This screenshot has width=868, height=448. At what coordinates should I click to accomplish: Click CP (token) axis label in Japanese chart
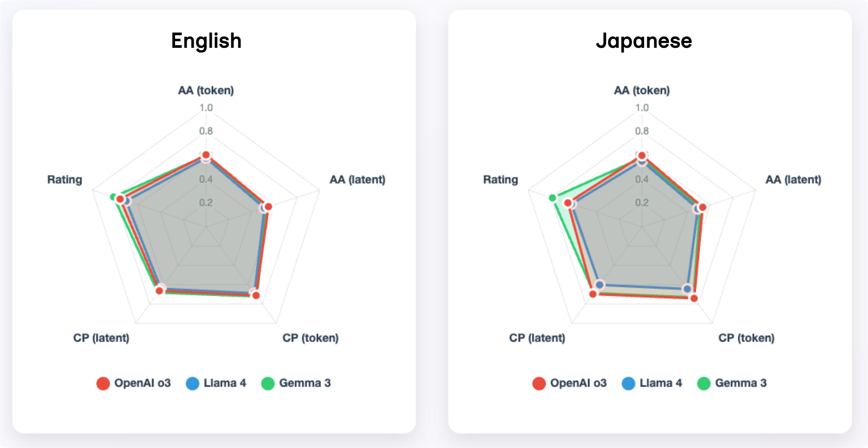pos(746,338)
